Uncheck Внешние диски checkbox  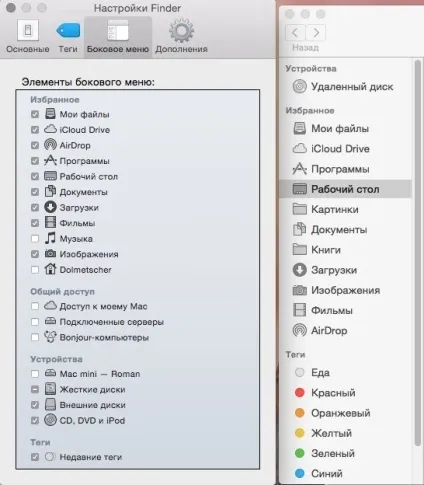click(x=35, y=405)
